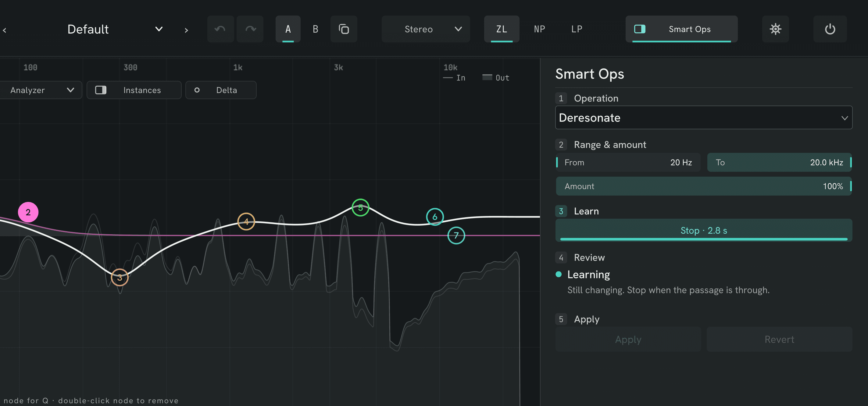The height and width of the screenshot is (406, 868).
Task: Select EQ node 7
Action: pos(456,235)
